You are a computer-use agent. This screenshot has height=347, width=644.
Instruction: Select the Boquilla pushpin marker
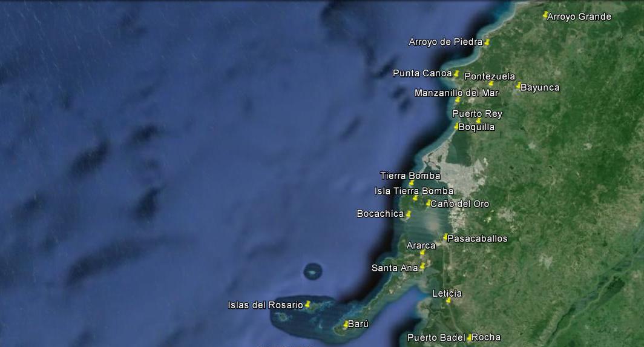tap(456, 126)
